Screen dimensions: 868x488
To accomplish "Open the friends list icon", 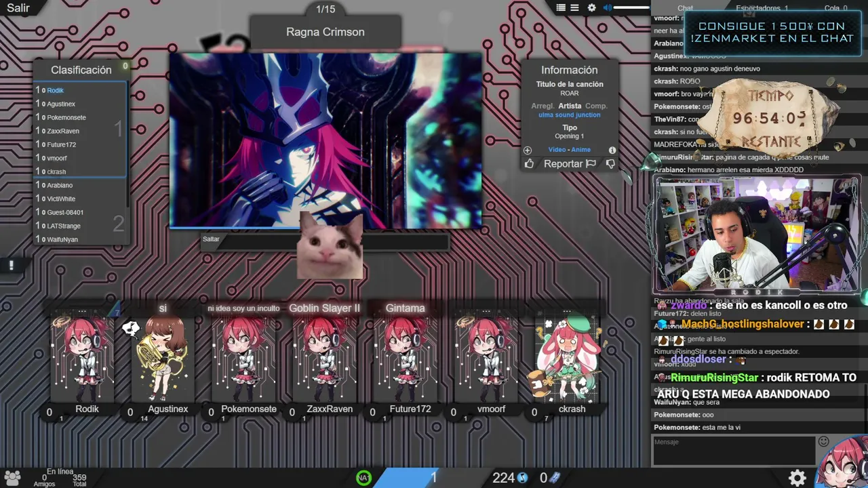I will click(x=12, y=478).
